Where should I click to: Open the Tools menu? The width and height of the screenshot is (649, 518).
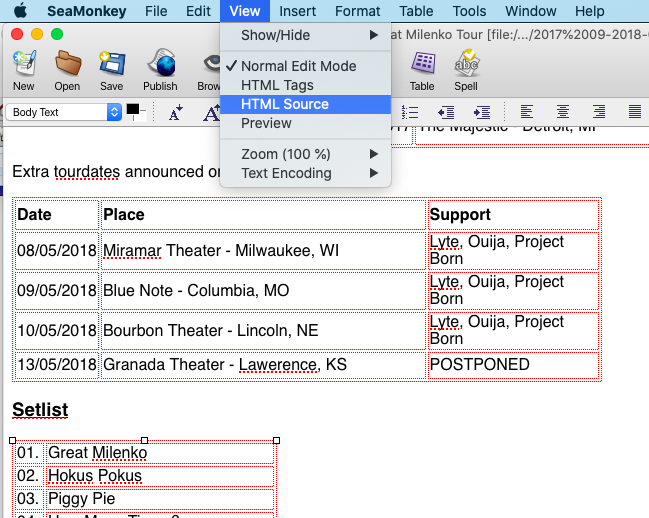click(469, 11)
